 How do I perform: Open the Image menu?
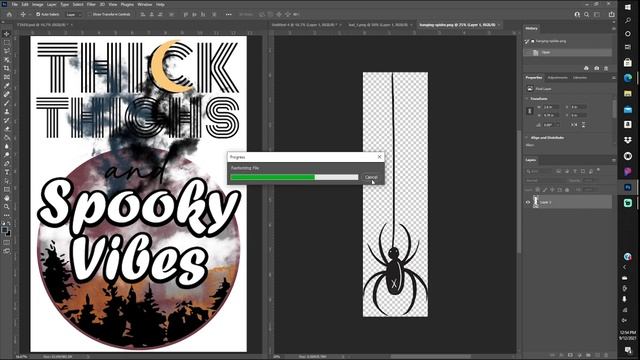pos(38,4)
